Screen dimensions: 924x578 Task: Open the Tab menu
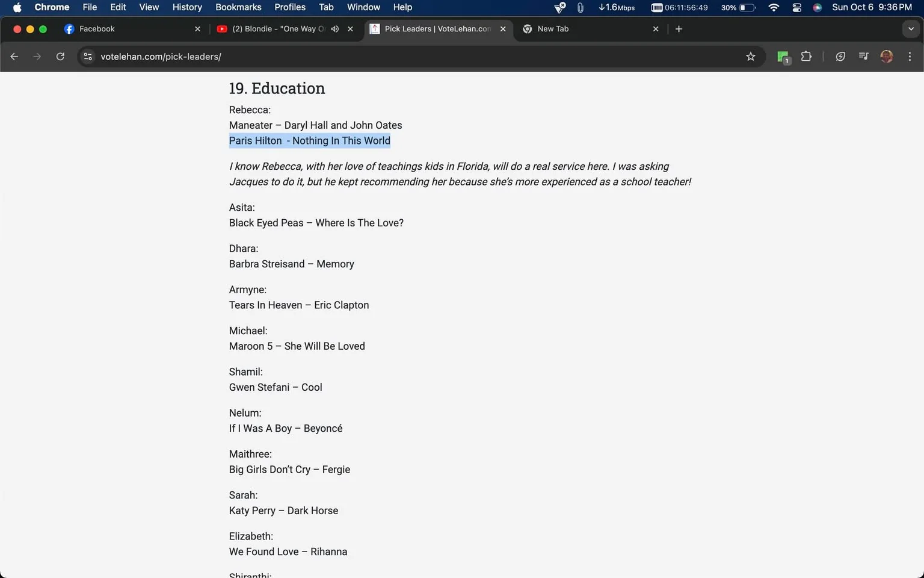coord(326,7)
